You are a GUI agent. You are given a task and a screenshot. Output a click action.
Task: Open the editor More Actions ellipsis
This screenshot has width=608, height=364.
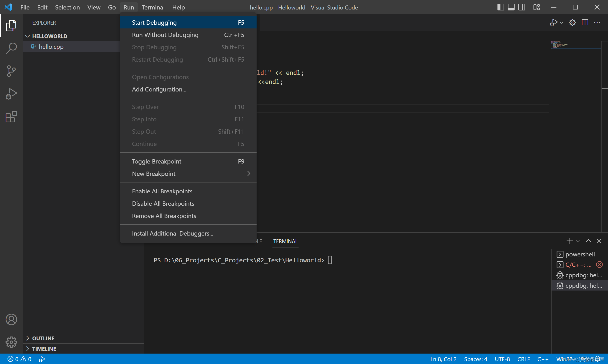597,23
